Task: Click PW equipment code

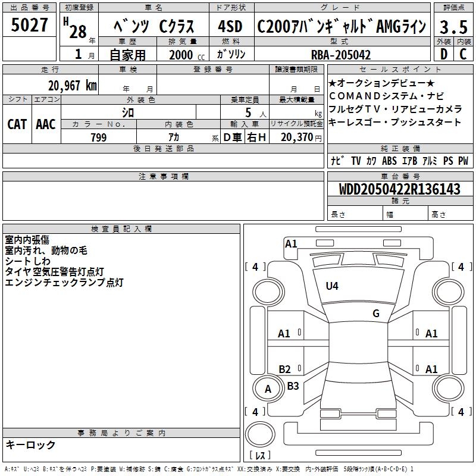Action: tap(464, 161)
